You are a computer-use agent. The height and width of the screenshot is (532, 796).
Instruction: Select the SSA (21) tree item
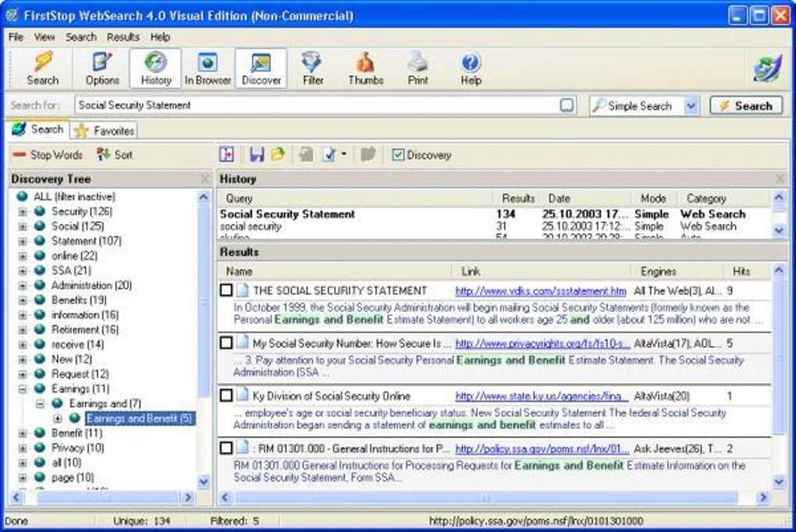coord(71,271)
